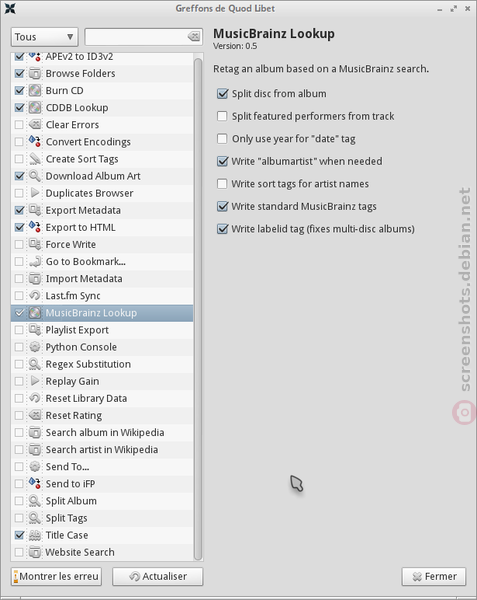Click the Burn CD disc icon
Screen dimensions: 477x600
coord(35,90)
